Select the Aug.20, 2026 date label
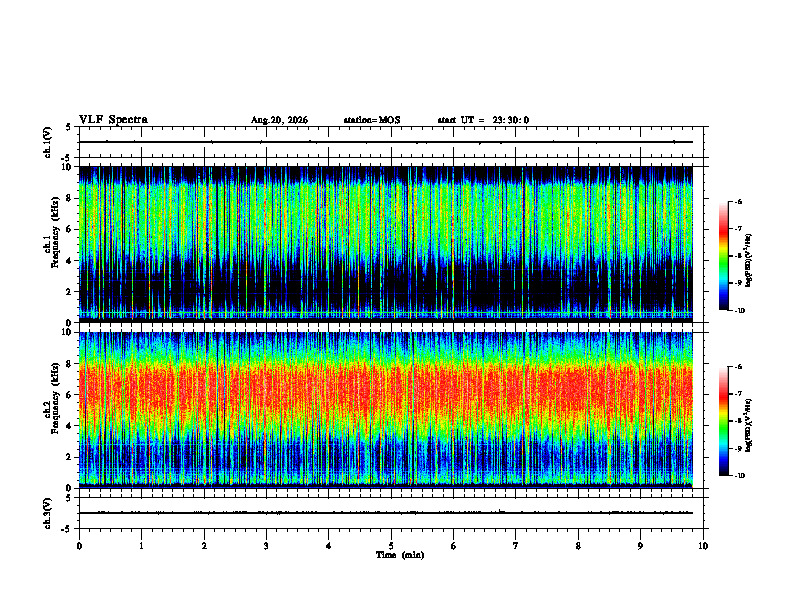 [279, 120]
